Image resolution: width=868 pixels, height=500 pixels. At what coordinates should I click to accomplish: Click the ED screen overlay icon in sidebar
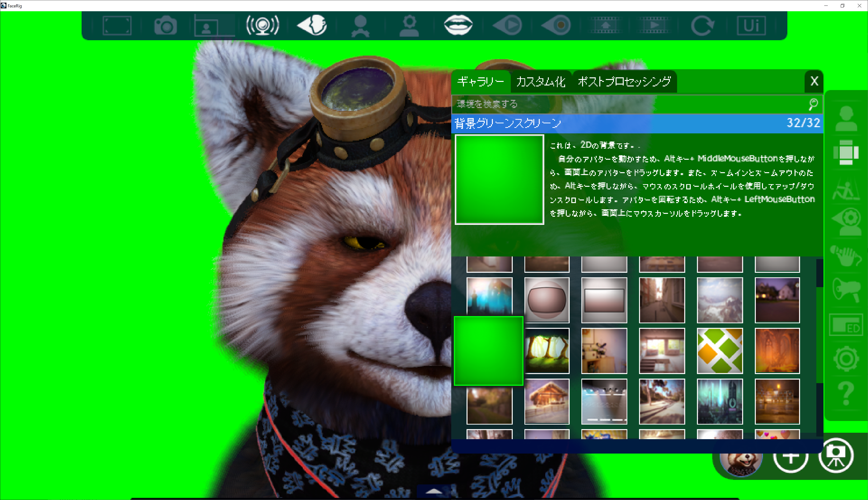click(x=846, y=325)
